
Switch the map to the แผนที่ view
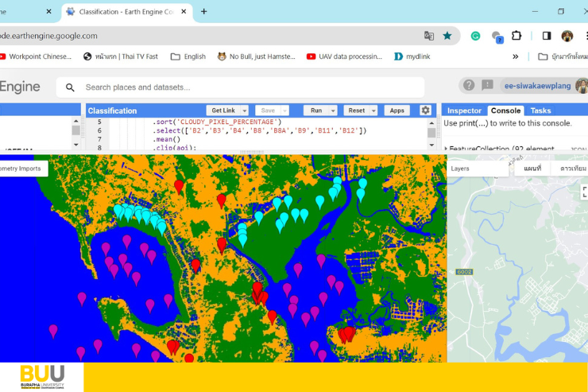coord(532,169)
